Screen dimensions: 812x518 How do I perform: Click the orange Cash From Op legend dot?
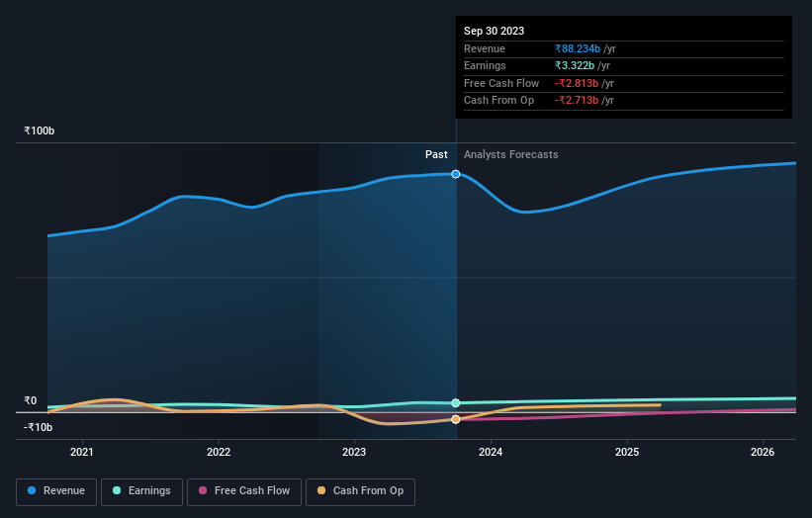pos(321,490)
